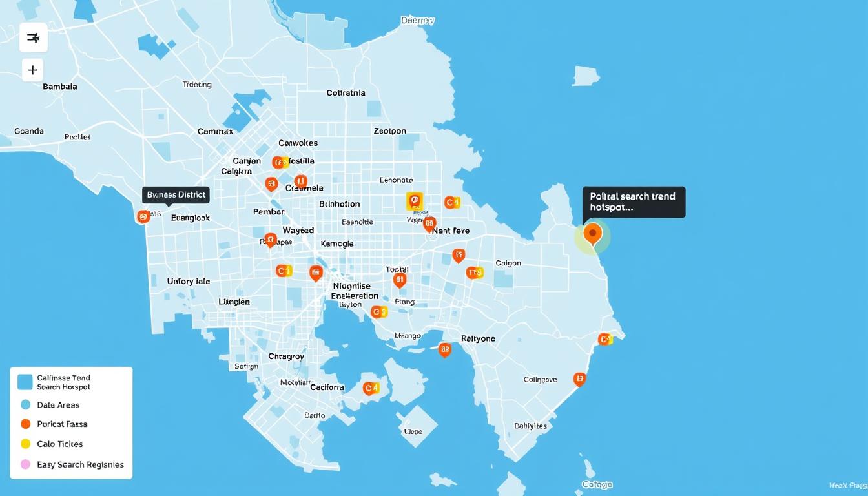
Task: Click the orange marker near Caciforra
Action: coord(371,387)
